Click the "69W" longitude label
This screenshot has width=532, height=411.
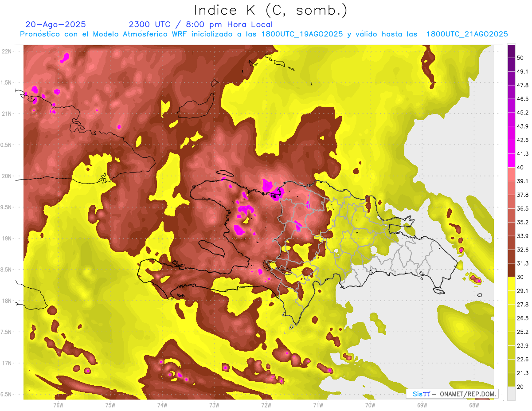422,405
